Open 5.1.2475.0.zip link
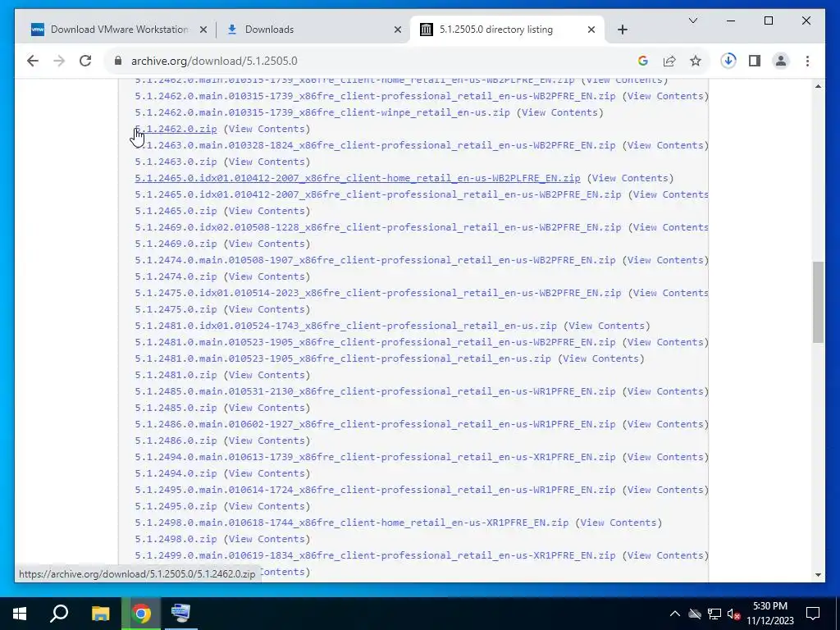This screenshot has width=840, height=630. tap(176, 309)
